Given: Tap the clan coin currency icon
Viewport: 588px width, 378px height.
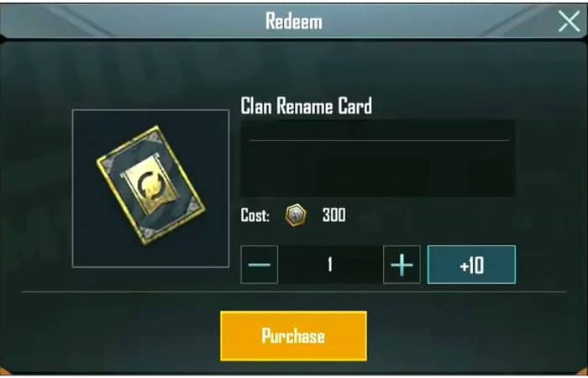Looking at the screenshot, I should (x=296, y=215).
